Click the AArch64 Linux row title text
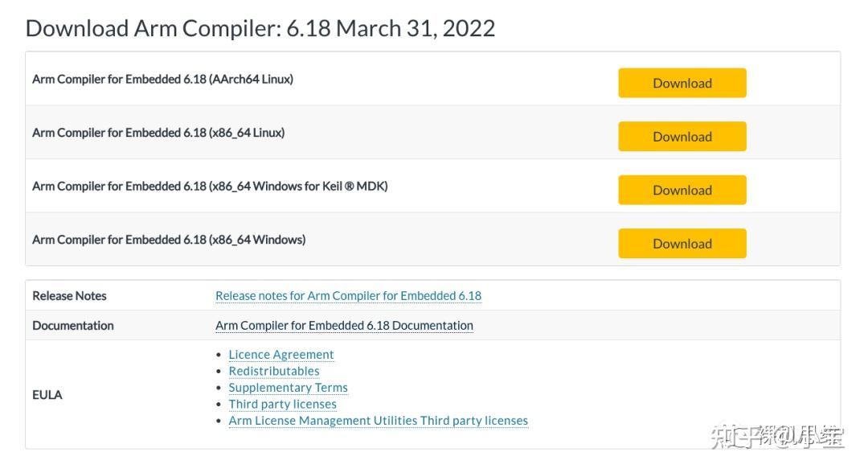868x473 pixels. click(162, 80)
